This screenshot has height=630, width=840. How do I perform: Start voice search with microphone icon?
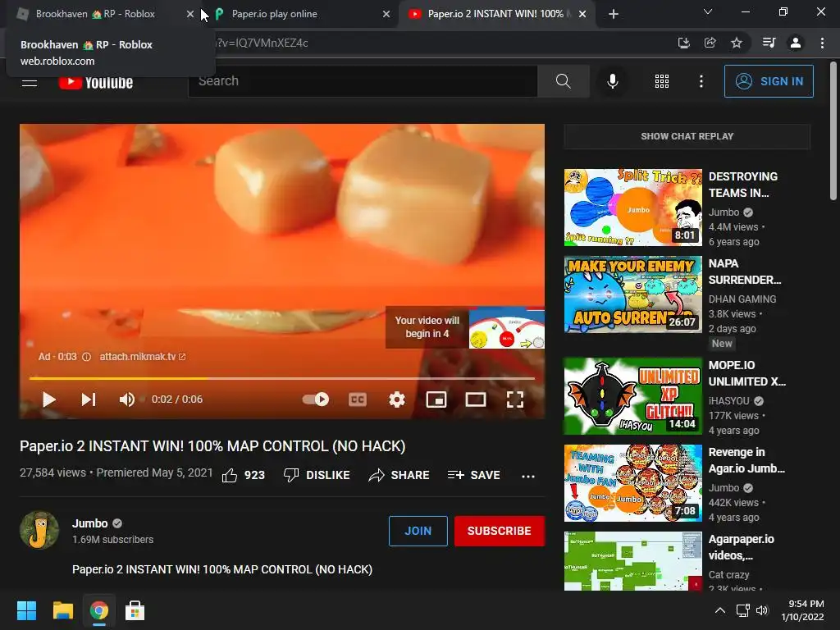tap(612, 81)
